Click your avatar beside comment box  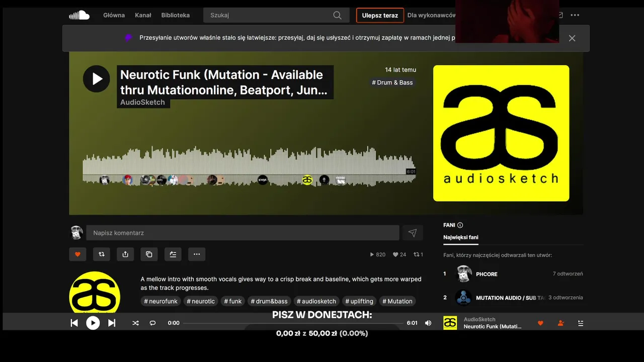76,233
